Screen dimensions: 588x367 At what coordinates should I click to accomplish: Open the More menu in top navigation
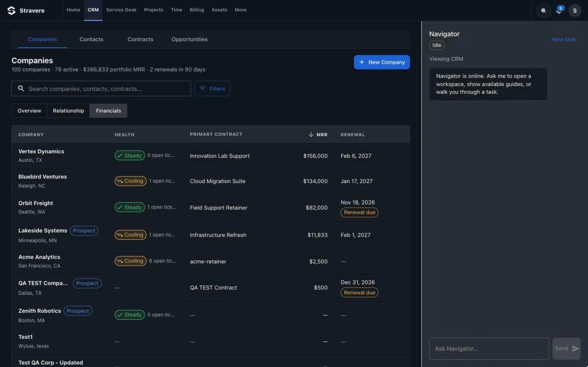tap(240, 10)
